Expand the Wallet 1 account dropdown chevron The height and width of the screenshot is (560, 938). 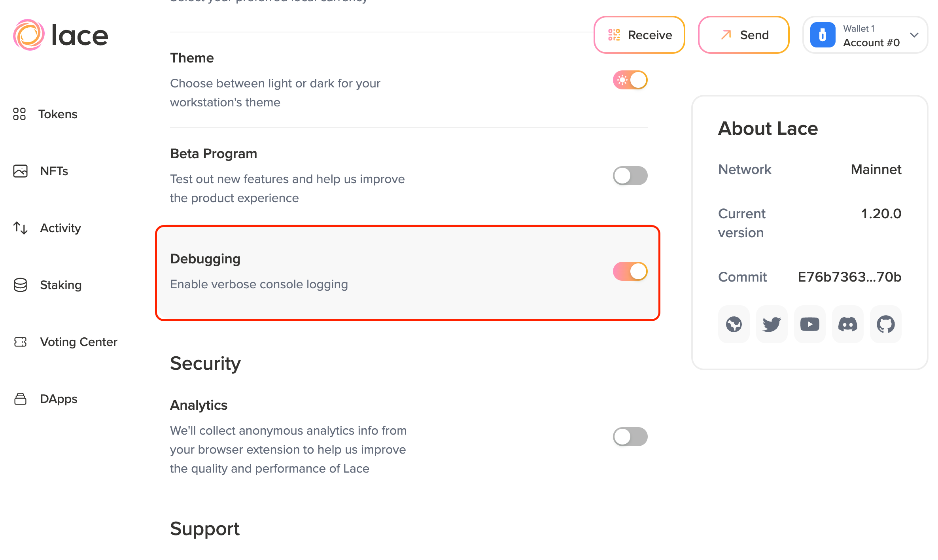[x=914, y=35]
